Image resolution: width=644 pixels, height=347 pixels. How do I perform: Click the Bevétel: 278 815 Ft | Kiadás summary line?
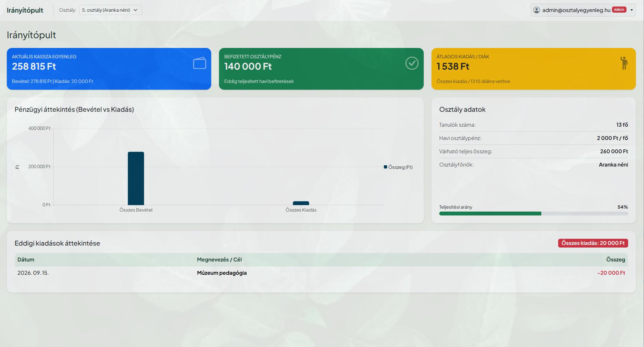(52, 81)
